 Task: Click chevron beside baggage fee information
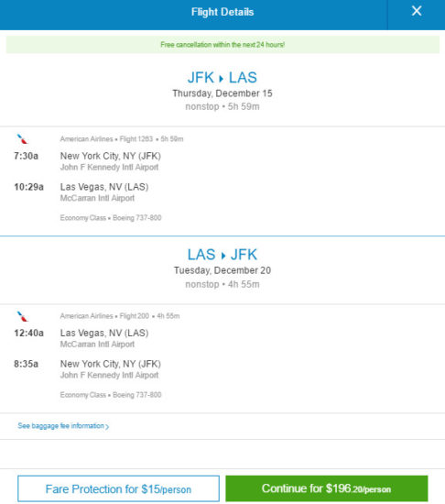tap(107, 426)
